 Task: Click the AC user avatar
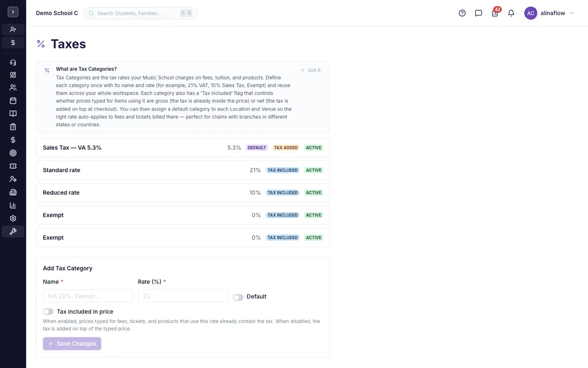530,13
